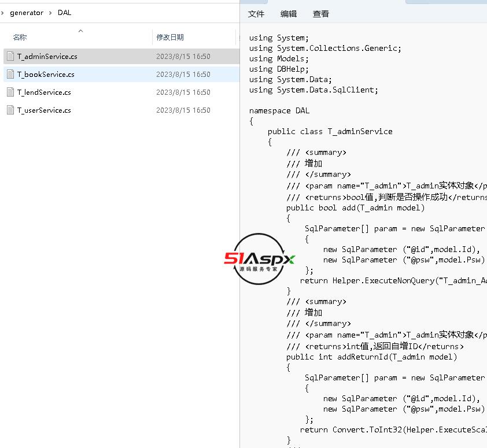Sort files by 名称 column header
487x448 pixels.
(20, 38)
